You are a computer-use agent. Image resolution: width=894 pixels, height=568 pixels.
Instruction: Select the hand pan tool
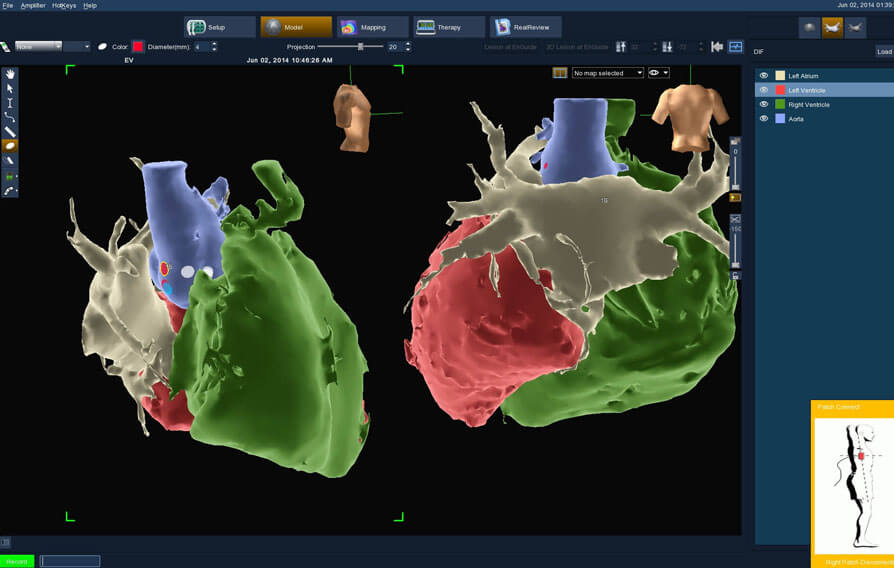coord(10,74)
